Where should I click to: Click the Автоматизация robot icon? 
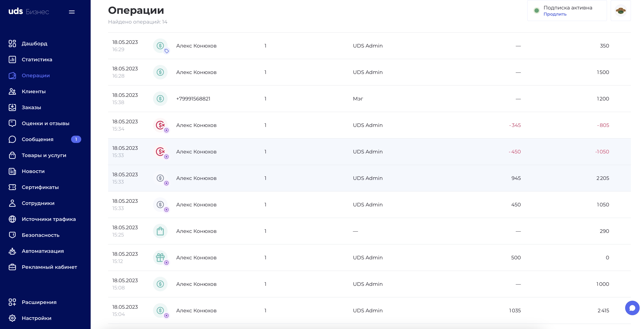tap(12, 251)
